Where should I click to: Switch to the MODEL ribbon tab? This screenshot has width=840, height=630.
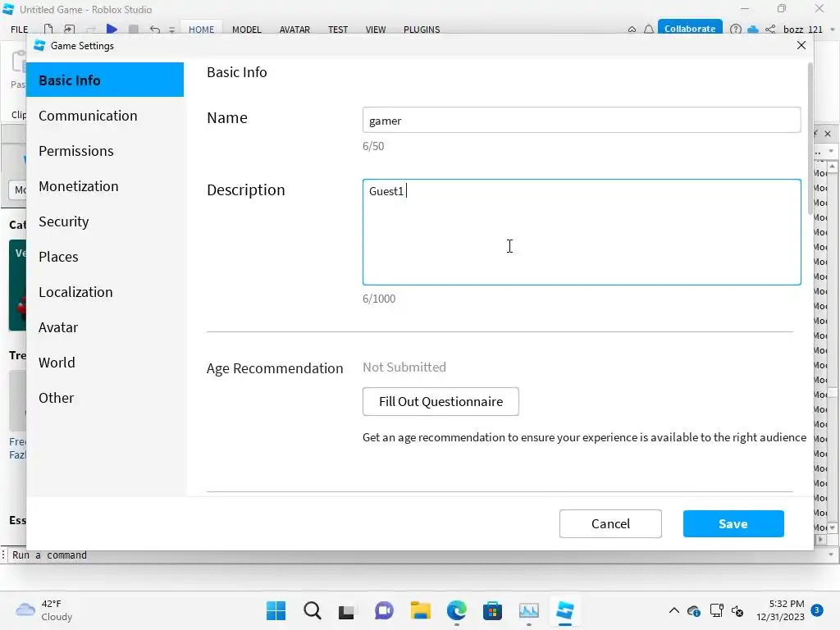pos(246,30)
